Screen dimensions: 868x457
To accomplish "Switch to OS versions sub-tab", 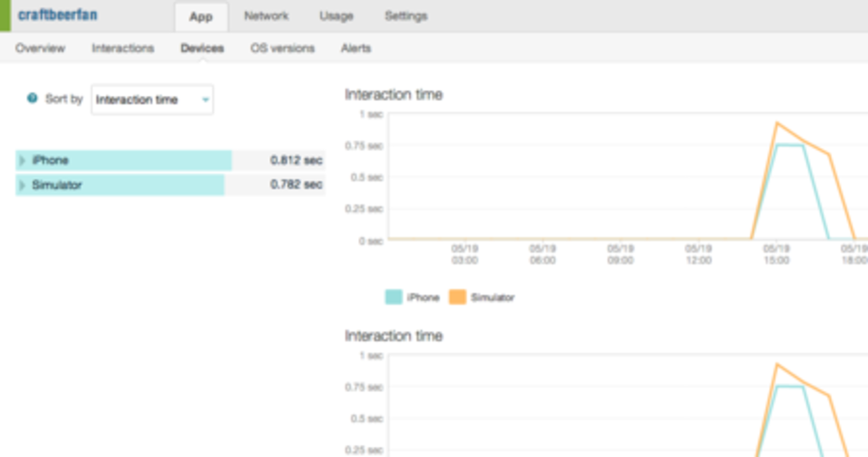I will 282,48.
